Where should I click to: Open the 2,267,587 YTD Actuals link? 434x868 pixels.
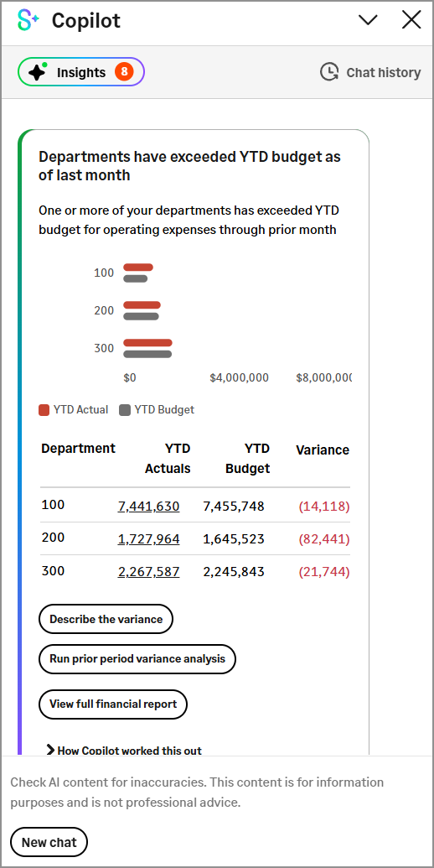149,571
